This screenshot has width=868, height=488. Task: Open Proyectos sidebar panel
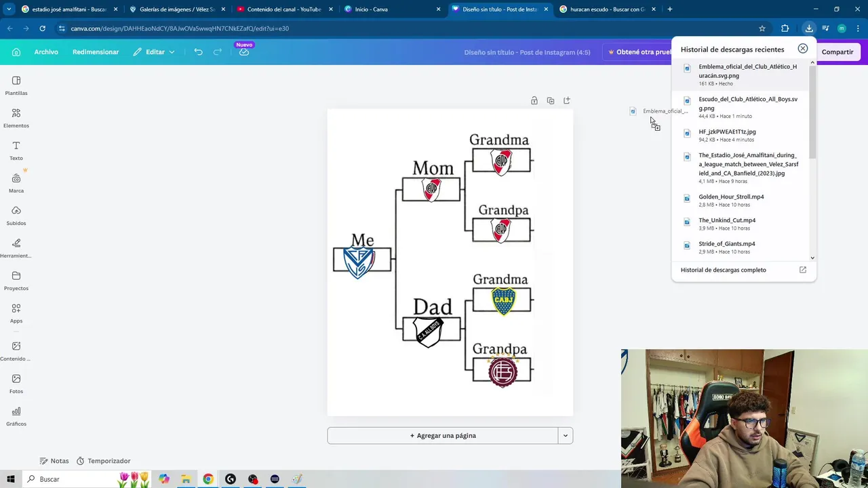point(16,281)
